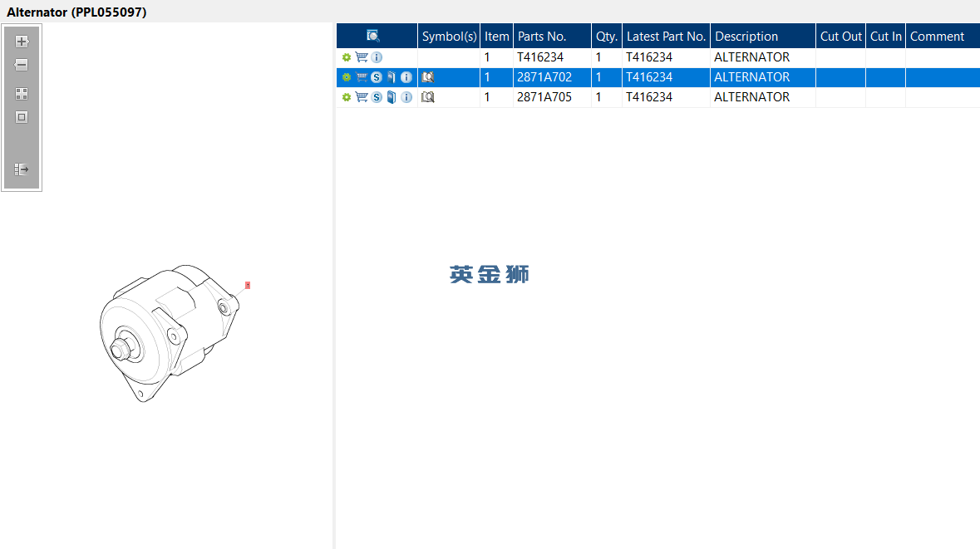The image size is (980, 549).
Task: Sort by the Parts No. column header
Action: point(552,37)
